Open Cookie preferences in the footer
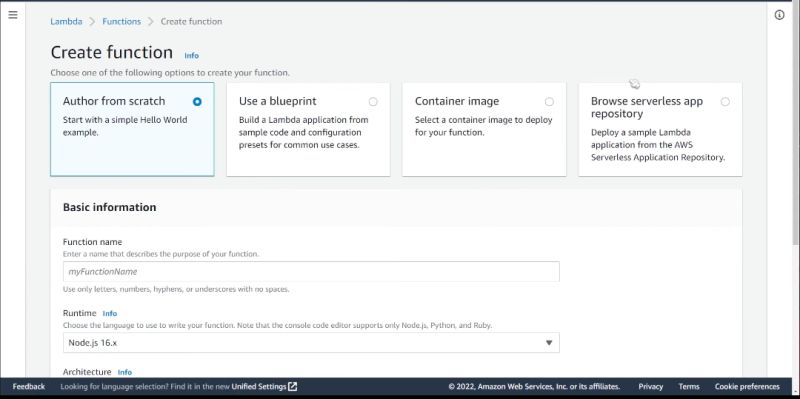This screenshot has height=399, width=800. coord(747,386)
